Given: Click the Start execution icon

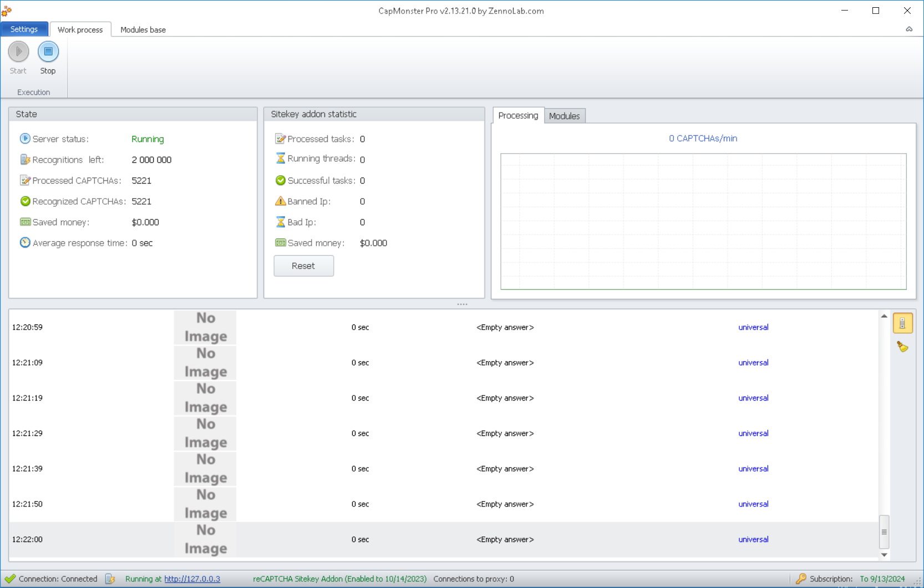Looking at the screenshot, I should point(18,52).
